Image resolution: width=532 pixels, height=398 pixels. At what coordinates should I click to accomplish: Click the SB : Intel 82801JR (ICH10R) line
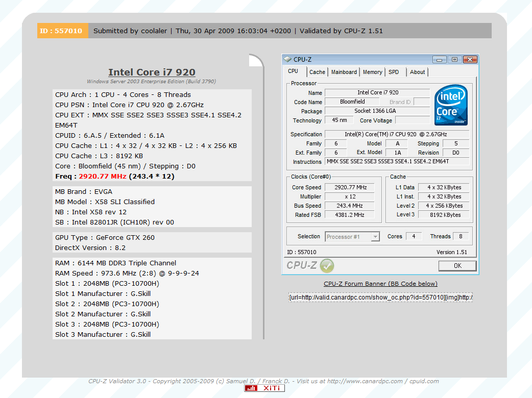click(115, 222)
